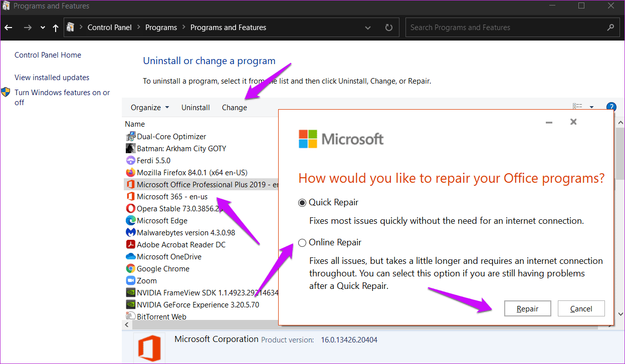Click Uninstall in the toolbar
Viewport: 625px width, 364px height.
tap(195, 108)
